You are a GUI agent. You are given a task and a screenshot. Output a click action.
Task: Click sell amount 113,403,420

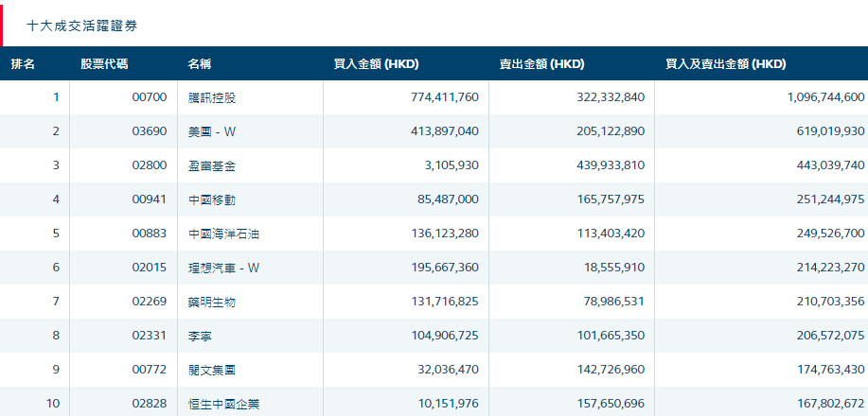click(x=611, y=234)
